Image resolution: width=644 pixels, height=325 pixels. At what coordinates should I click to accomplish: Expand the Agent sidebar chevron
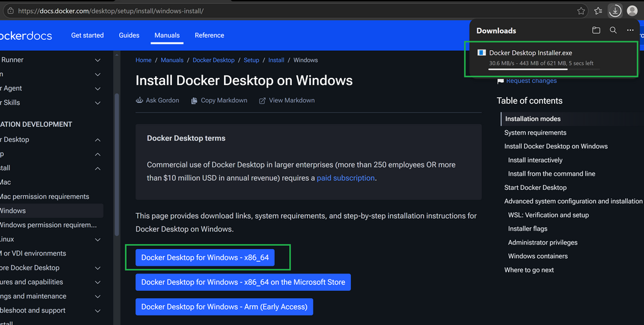pyautogui.click(x=98, y=88)
